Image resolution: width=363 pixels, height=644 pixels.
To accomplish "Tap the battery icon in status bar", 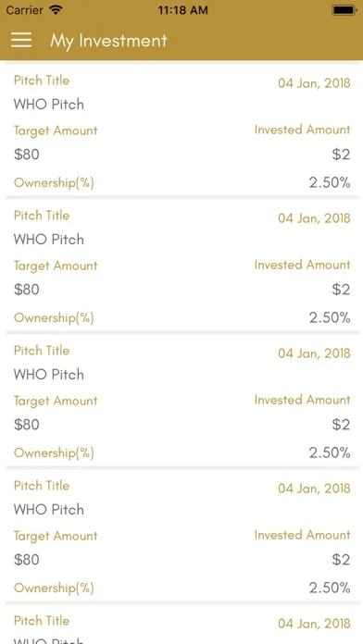I will coord(344,10).
